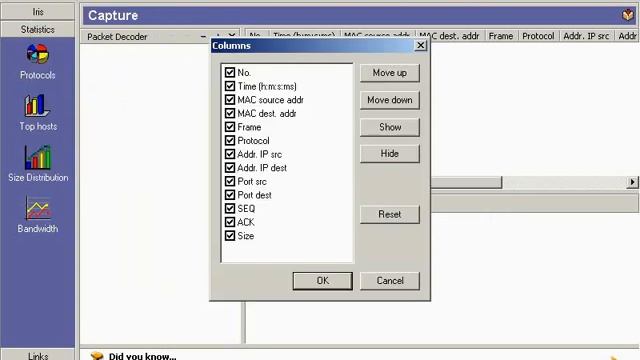Uncheck the Protocol column checkbox

point(230,140)
